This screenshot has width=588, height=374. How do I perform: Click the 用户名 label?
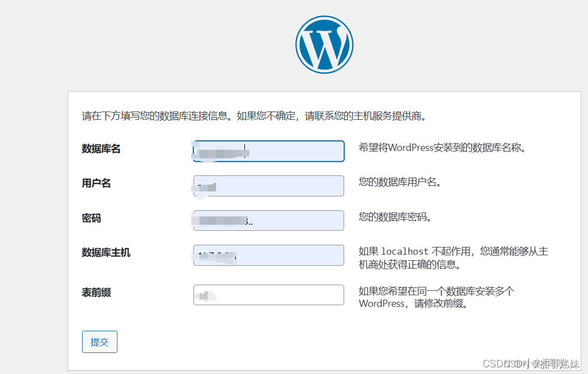(96, 183)
